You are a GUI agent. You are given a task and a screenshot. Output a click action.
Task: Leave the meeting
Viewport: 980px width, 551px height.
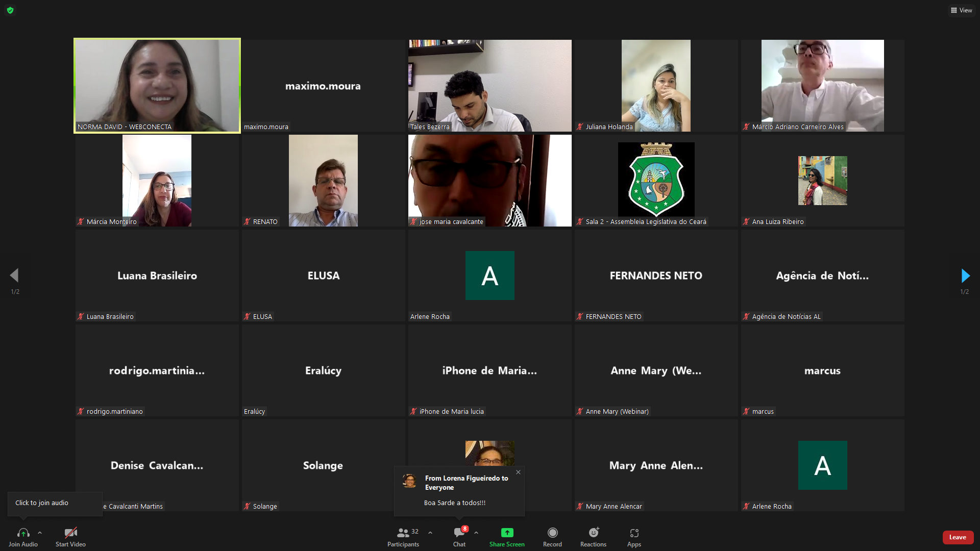click(x=958, y=537)
